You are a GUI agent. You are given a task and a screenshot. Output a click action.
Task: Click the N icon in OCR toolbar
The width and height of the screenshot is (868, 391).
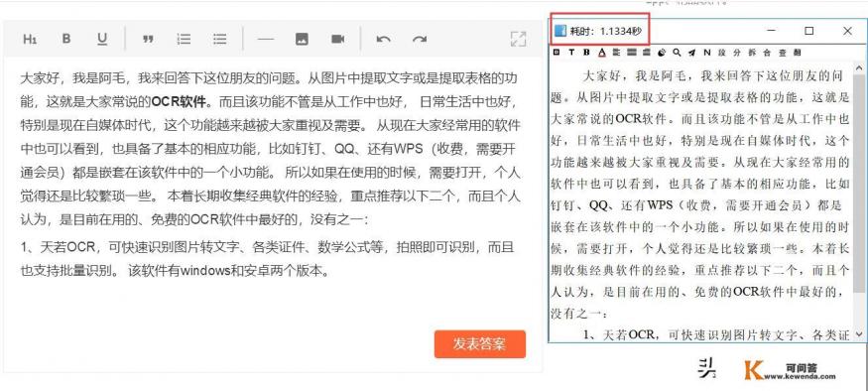coord(707,52)
